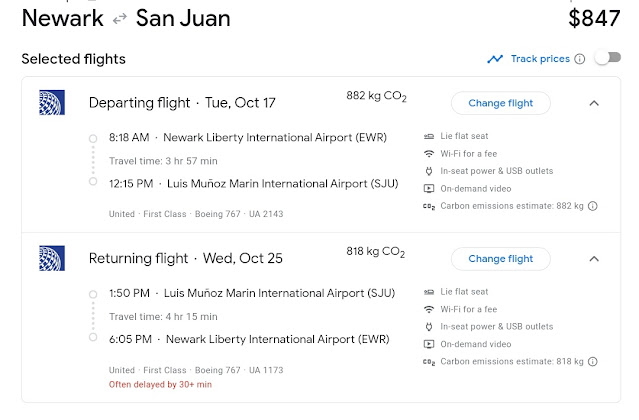
Task: Click the round-trip arrows between cities
Action: click(119, 18)
